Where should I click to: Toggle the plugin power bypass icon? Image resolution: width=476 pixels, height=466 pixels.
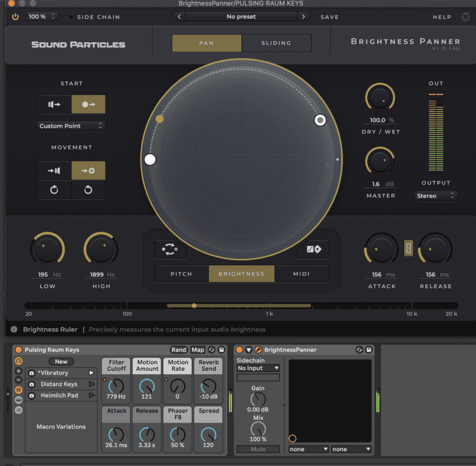[x=15, y=17]
